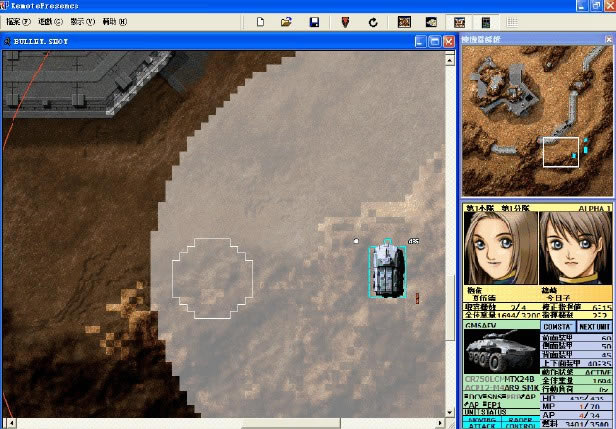Open the 檔案(F) menu
Viewport: 616px width, 429px height.
pyautogui.click(x=18, y=21)
